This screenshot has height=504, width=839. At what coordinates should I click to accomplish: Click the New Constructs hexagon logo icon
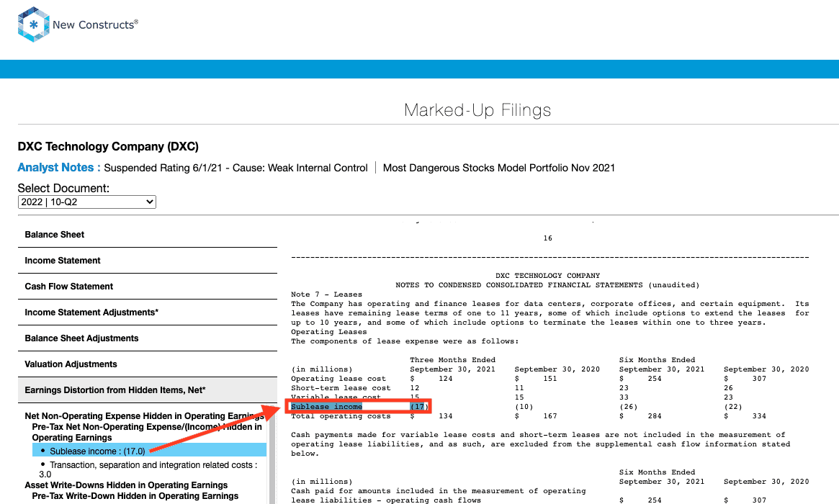[x=33, y=24]
